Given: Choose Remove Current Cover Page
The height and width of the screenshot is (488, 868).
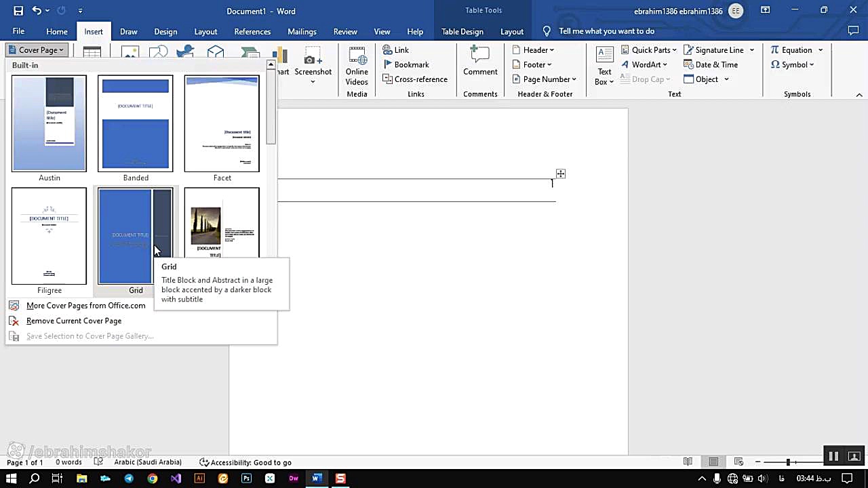Looking at the screenshot, I should tap(74, 321).
